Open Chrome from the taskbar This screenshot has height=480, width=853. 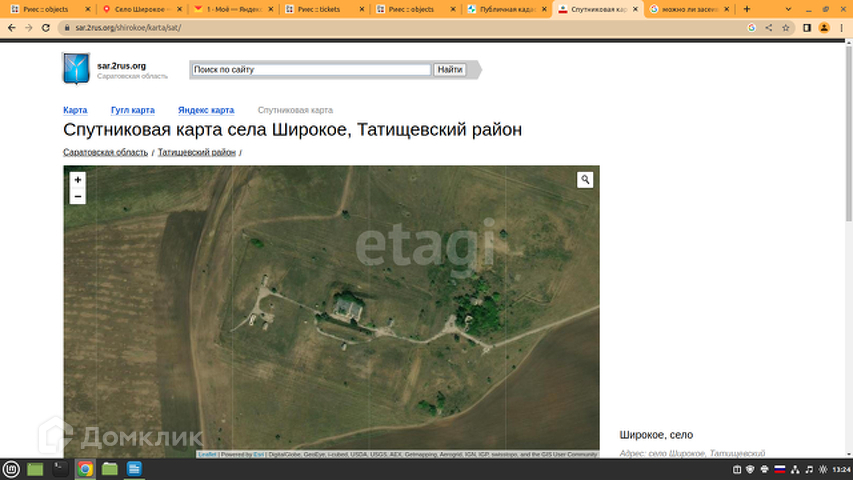[85, 468]
